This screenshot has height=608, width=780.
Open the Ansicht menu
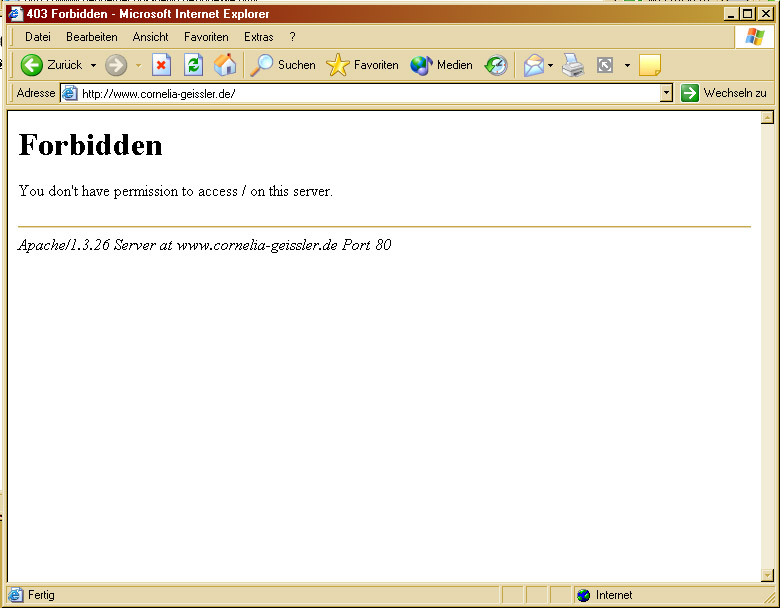click(150, 37)
